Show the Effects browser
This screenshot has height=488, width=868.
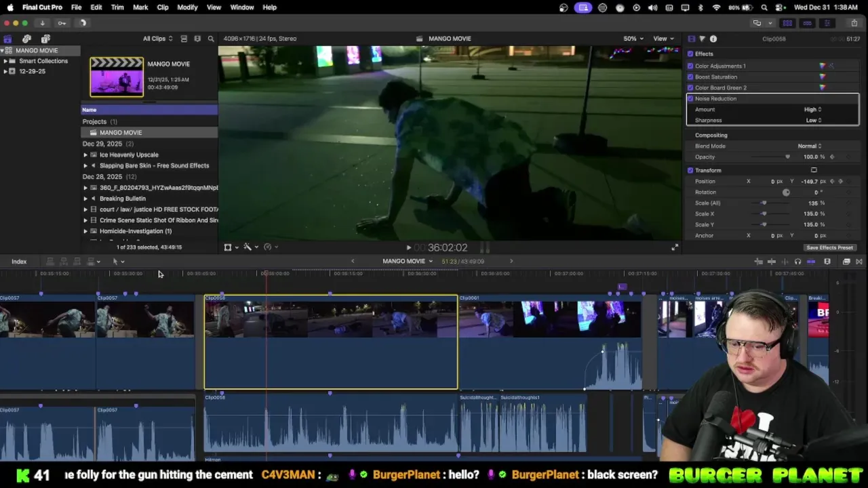click(846, 262)
